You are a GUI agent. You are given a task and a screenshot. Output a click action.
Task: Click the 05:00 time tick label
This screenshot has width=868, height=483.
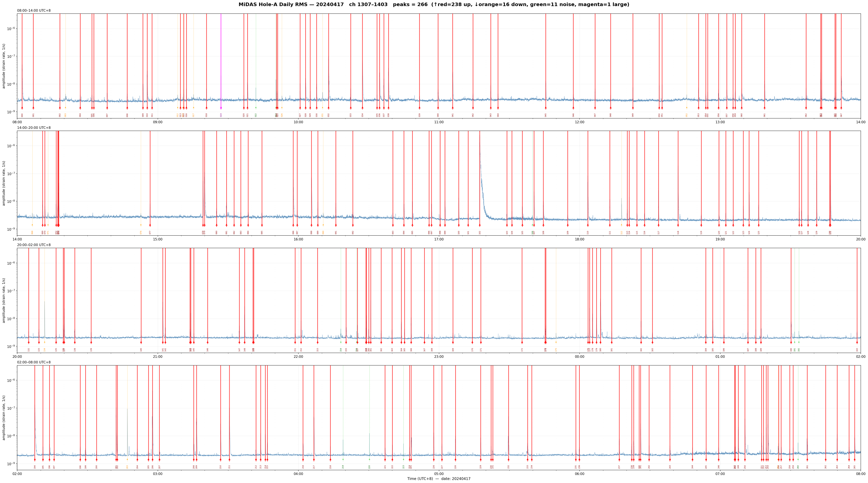439,474
